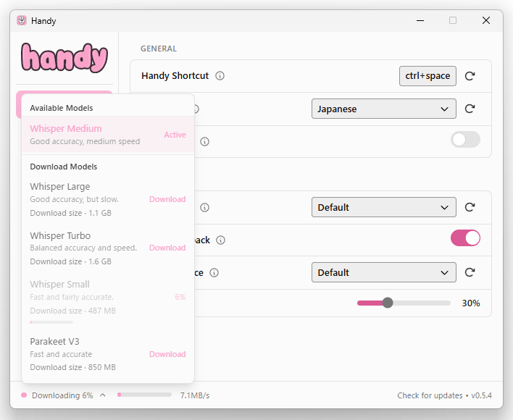Turn on the disabled toggle under Japanese
513x420 pixels.
465,140
